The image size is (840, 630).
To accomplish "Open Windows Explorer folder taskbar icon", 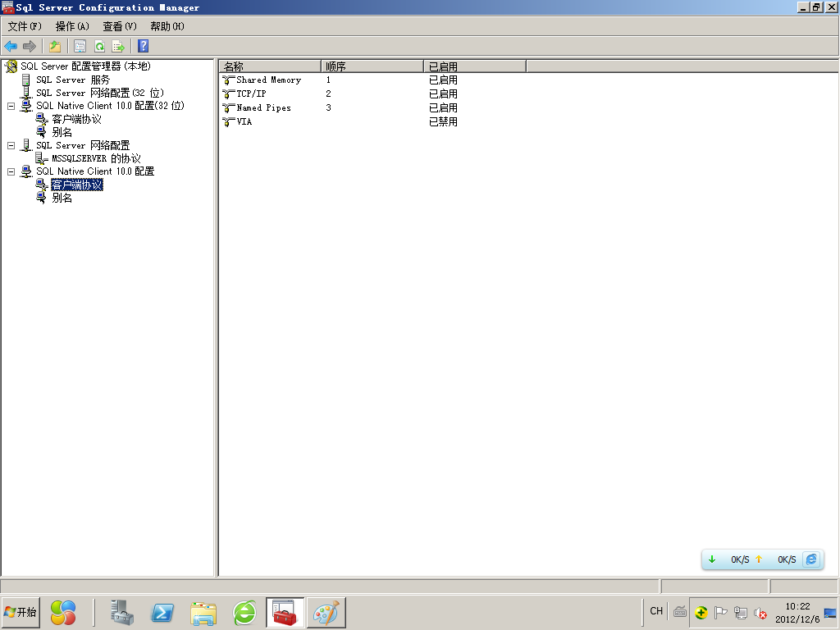I will (203, 614).
